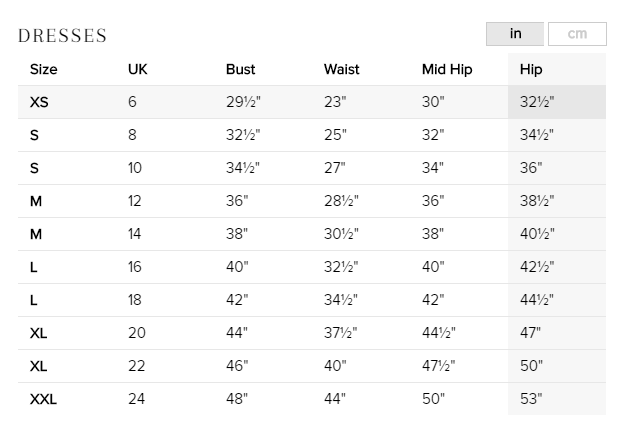Switch units to centimeters
This screenshot has height=441, width=628.
[577, 34]
